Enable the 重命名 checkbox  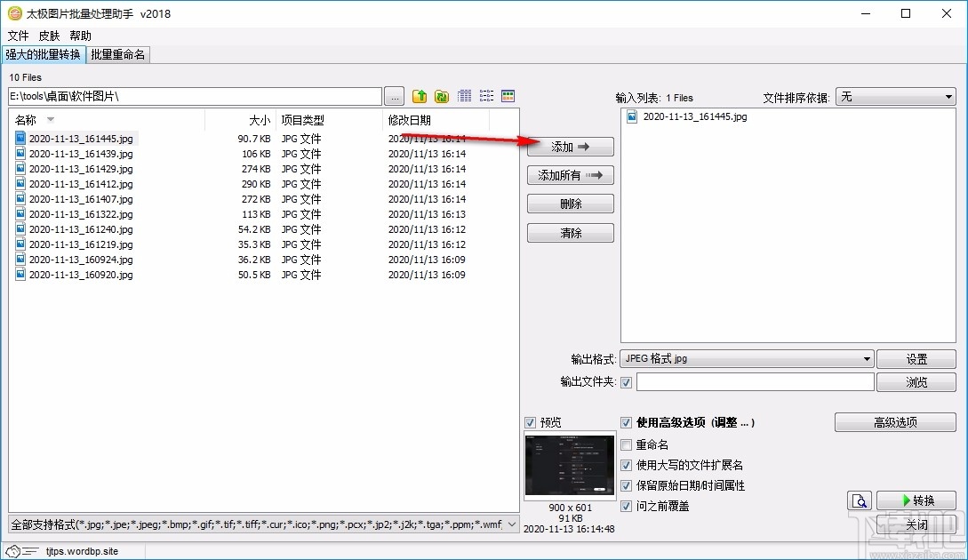[x=626, y=444]
